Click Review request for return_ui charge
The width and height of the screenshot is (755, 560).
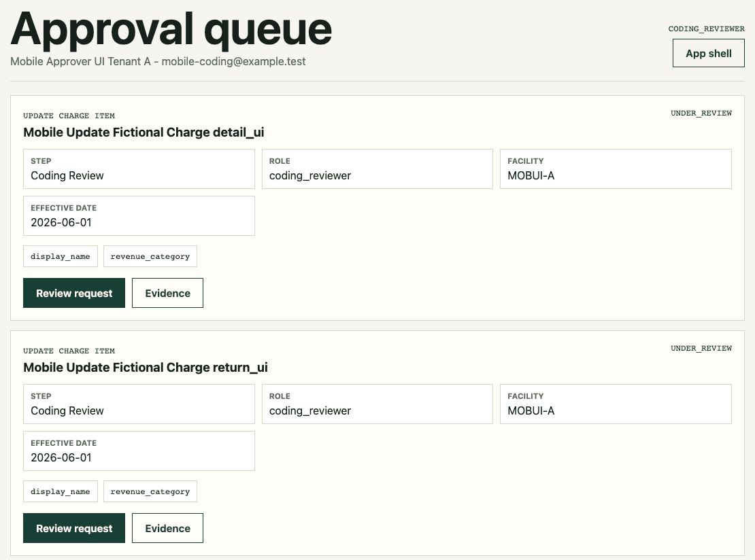tap(74, 528)
